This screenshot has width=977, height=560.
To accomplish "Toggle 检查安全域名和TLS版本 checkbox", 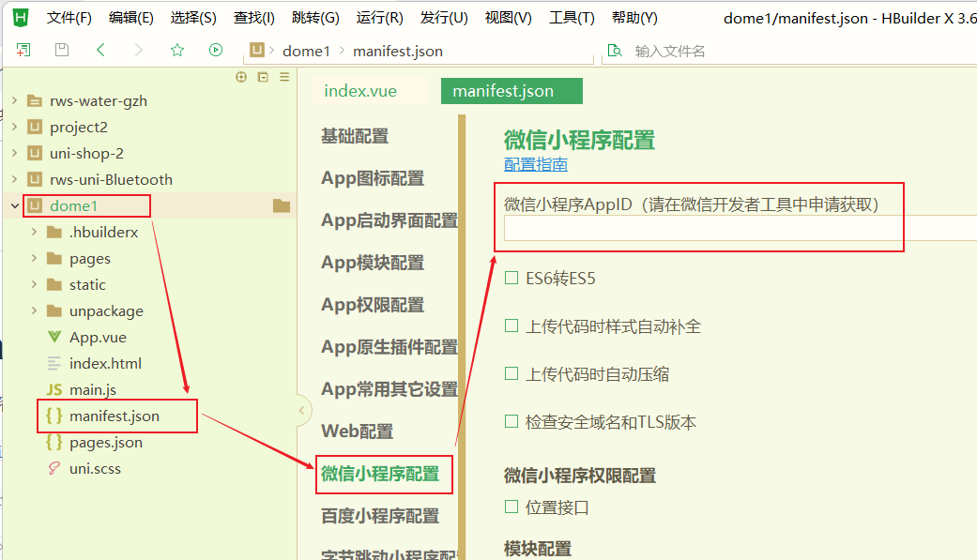I will pyautogui.click(x=511, y=422).
